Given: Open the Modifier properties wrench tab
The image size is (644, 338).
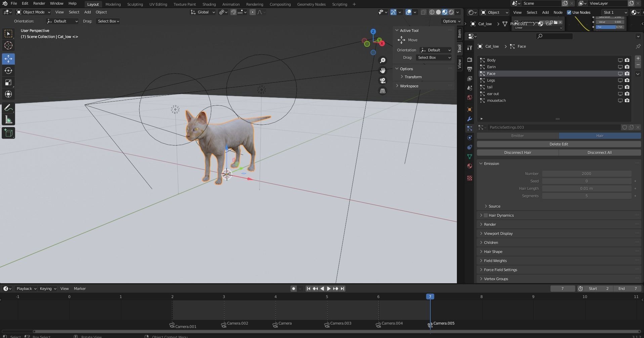Looking at the screenshot, I should point(470,119).
